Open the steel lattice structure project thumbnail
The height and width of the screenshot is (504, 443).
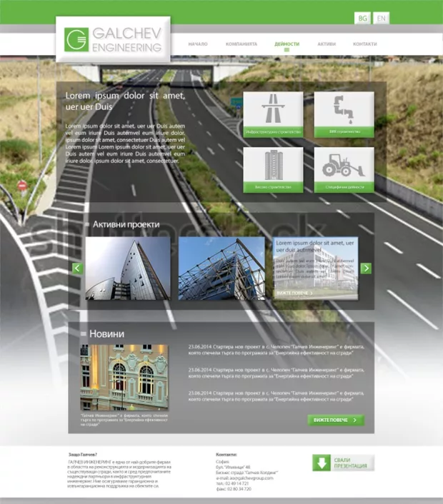click(221, 268)
